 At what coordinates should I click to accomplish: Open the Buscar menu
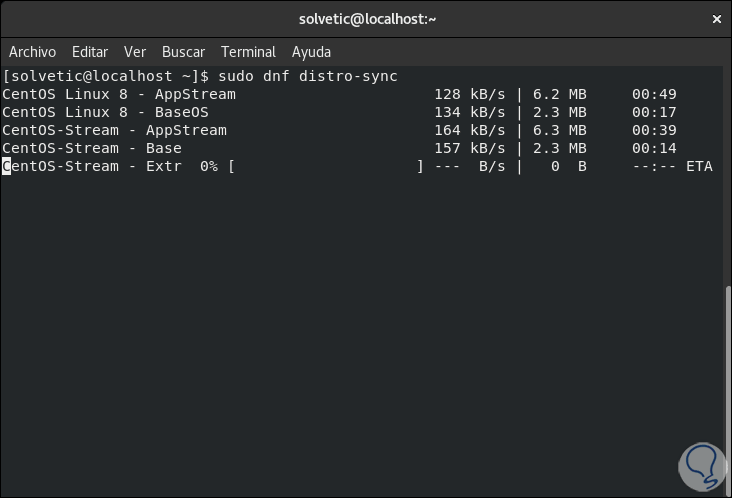pyautogui.click(x=183, y=52)
